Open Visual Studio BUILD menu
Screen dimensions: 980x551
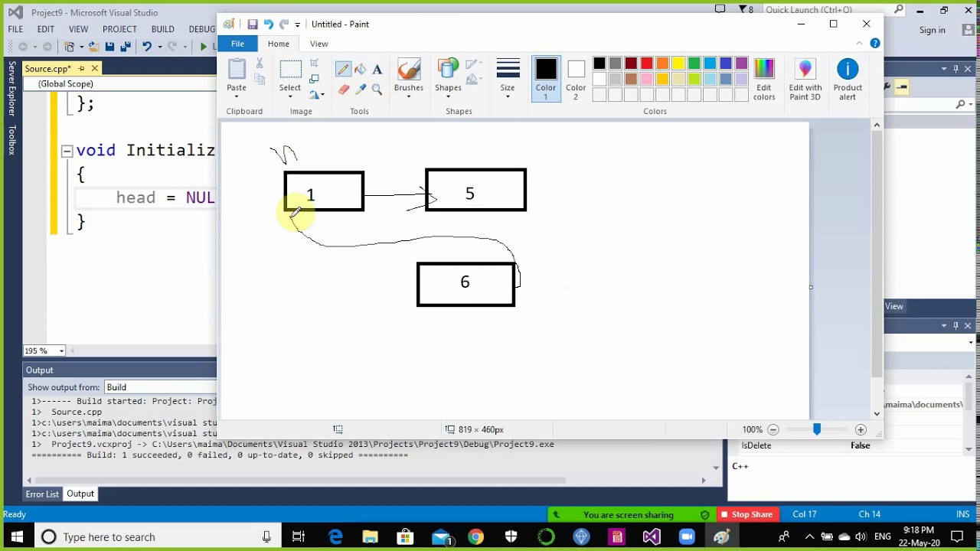pos(162,29)
